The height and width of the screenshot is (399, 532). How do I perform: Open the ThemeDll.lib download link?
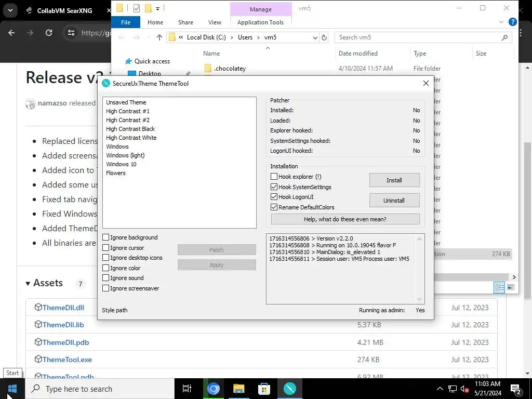pyautogui.click(x=63, y=325)
